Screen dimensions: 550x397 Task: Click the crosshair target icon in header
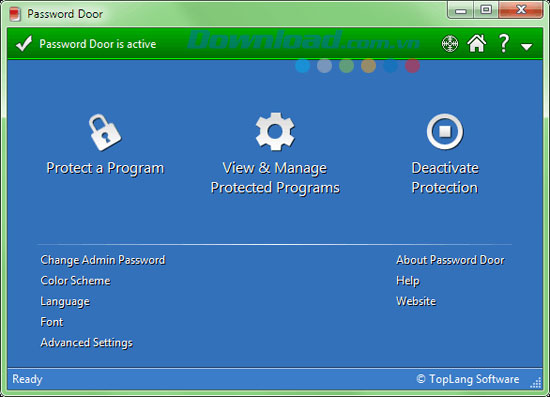pos(450,44)
